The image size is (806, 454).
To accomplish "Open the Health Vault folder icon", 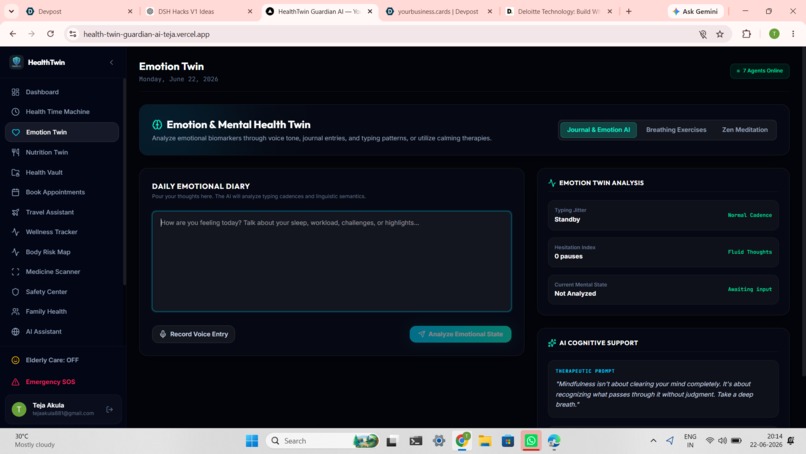I will (x=15, y=172).
